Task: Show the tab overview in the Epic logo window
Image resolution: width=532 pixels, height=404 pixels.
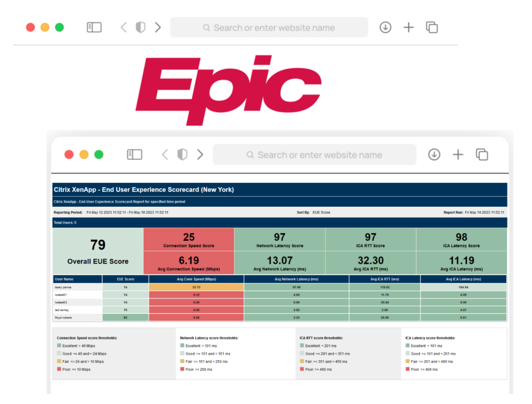Action: click(432, 28)
